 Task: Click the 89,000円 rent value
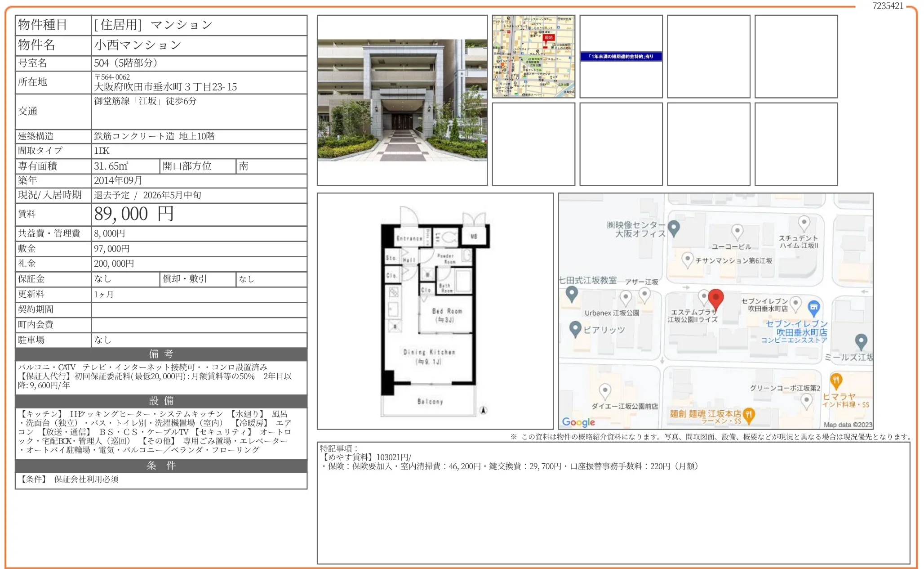[133, 214]
